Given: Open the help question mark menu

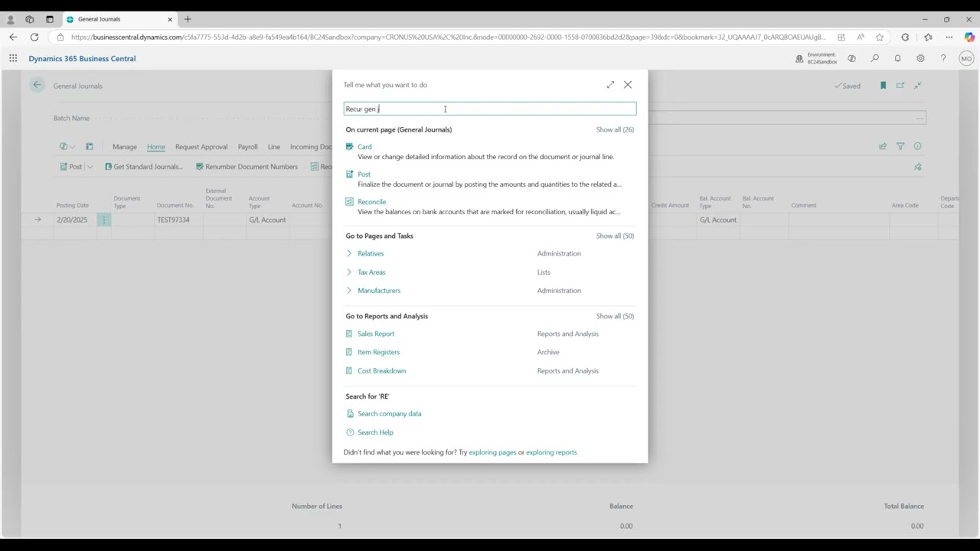Looking at the screenshot, I should (943, 58).
